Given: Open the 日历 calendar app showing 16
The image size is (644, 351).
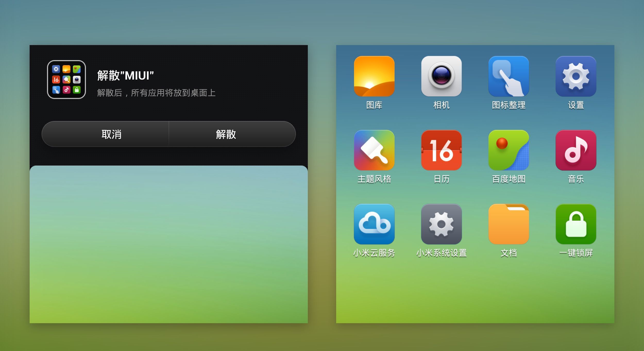Looking at the screenshot, I should pyautogui.click(x=441, y=150).
